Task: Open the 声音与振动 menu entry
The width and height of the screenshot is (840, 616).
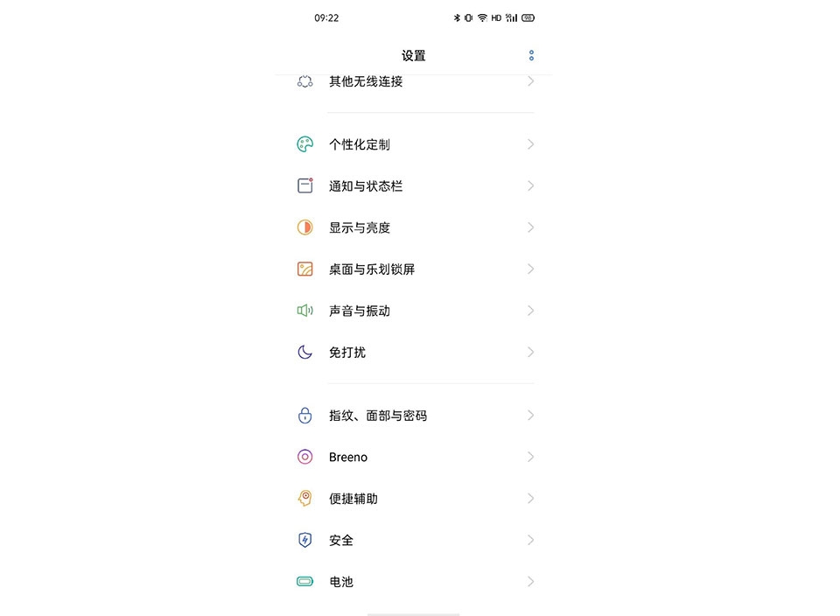Action: point(414,311)
